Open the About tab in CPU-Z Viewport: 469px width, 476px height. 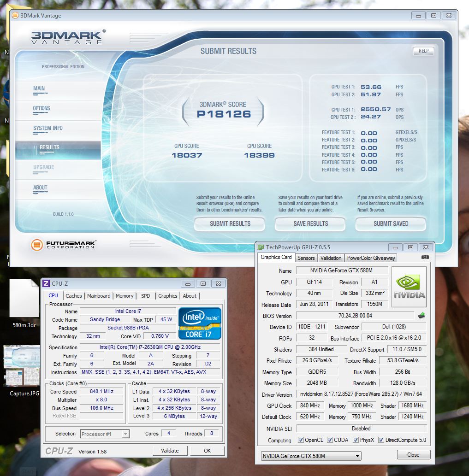point(190,296)
